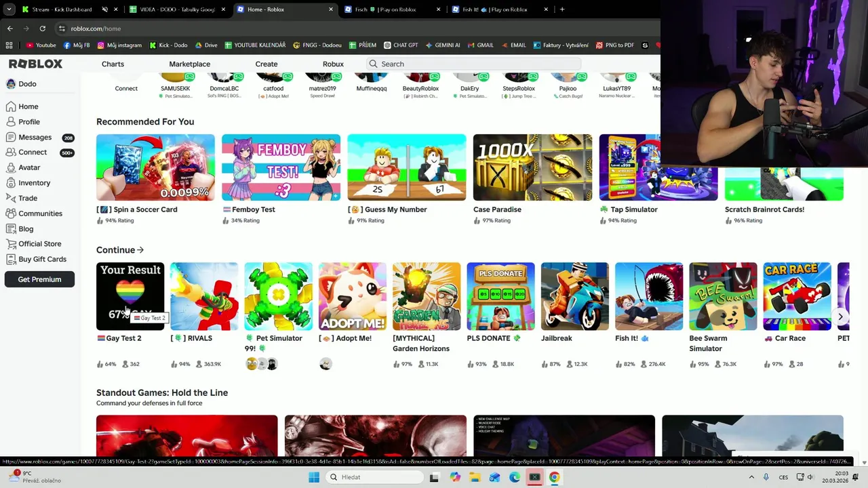Image resolution: width=868 pixels, height=488 pixels.
Task: Open the Spin a Soccer Card thumbnail
Action: tap(155, 167)
